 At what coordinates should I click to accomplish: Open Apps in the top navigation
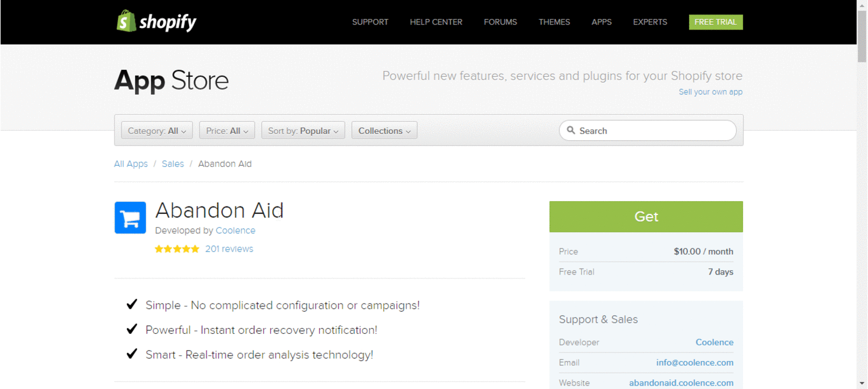tap(602, 22)
